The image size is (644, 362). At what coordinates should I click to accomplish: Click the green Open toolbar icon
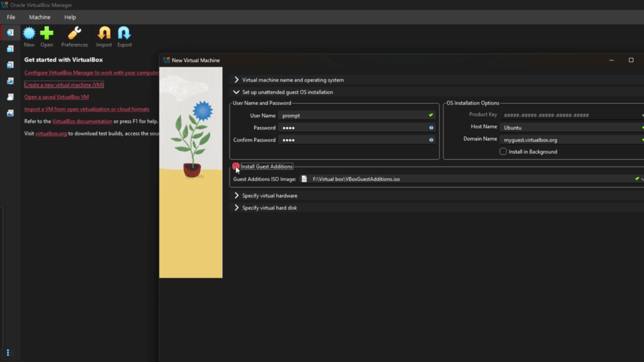(x=47, y=34)
